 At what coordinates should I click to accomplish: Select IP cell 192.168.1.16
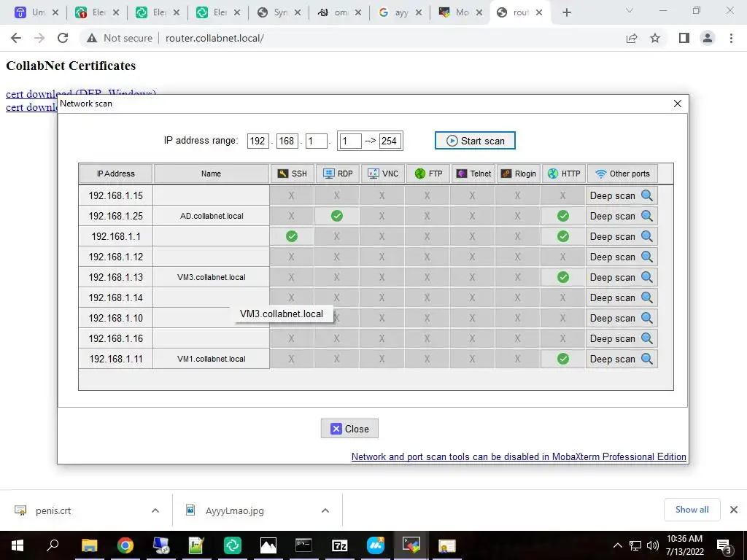(x=116, y=338)
